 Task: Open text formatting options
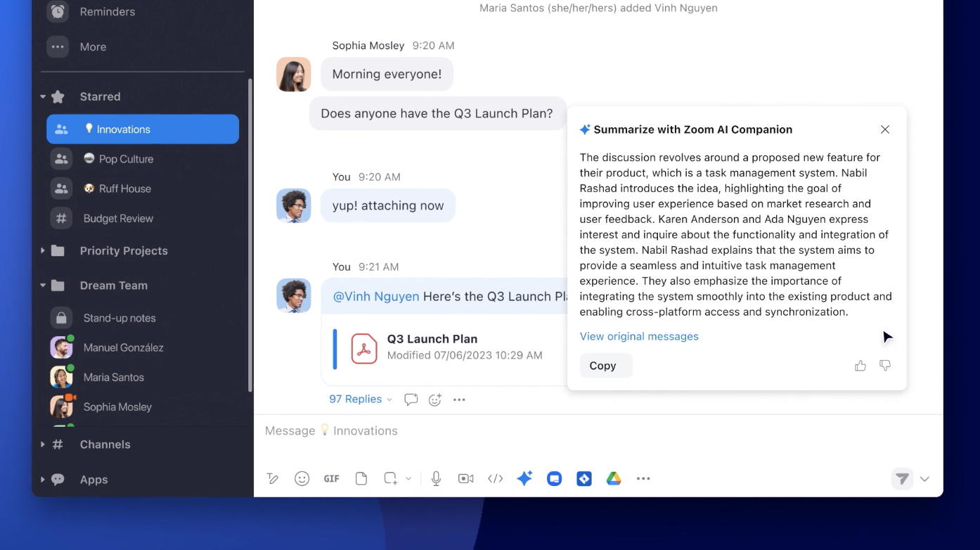(273, 479)
